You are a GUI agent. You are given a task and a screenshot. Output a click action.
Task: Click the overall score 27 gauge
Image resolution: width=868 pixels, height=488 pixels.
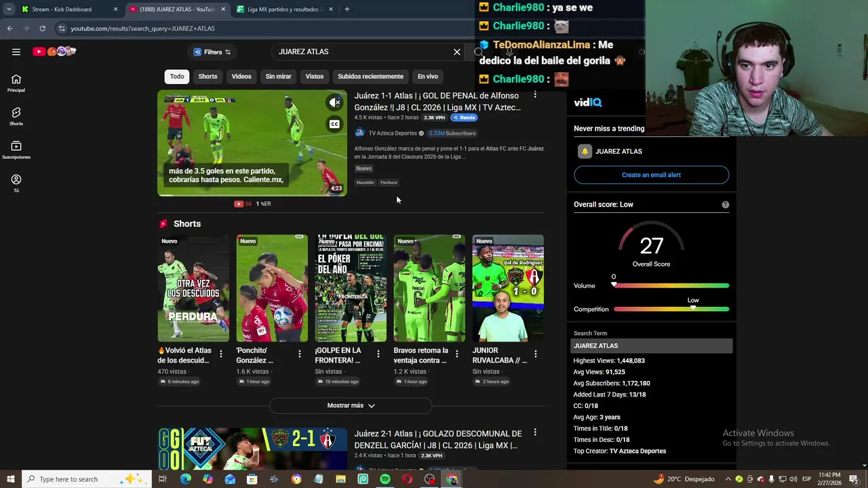[651, 245]
